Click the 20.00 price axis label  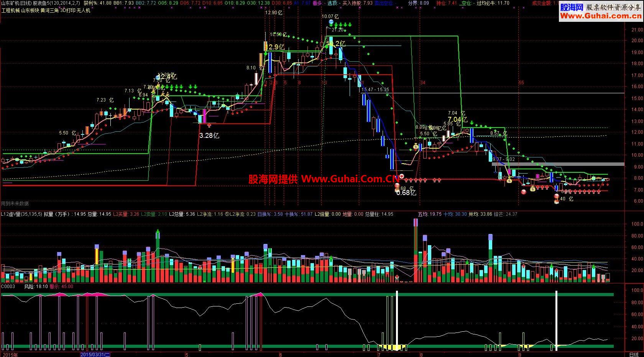tap(638, 41)
